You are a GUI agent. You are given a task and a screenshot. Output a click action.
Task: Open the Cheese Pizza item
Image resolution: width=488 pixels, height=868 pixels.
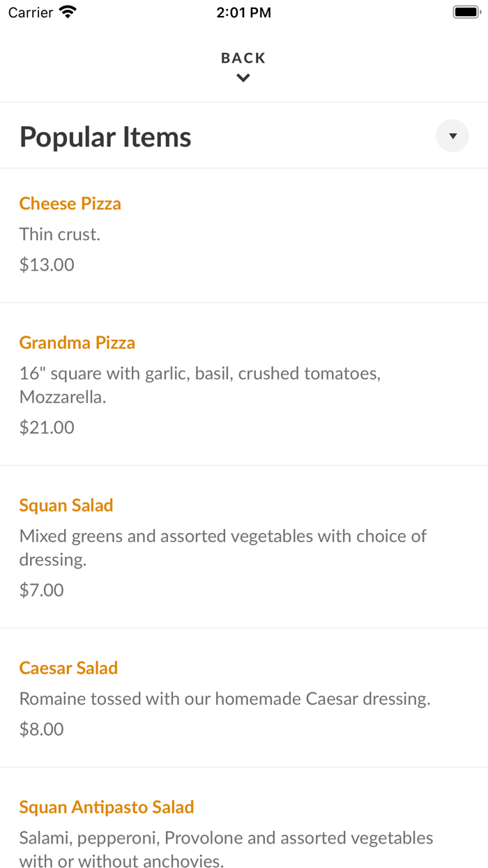pyautogui.click(x=70, y=203)
